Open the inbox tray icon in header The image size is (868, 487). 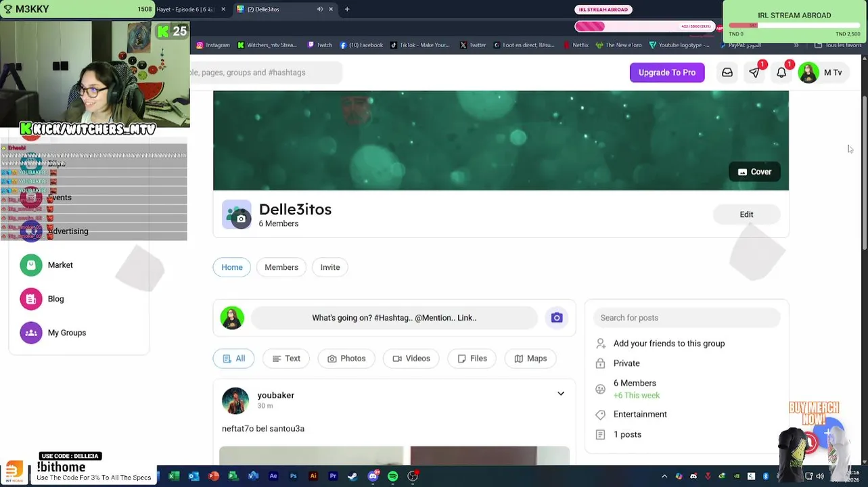[x=727, y=72]
